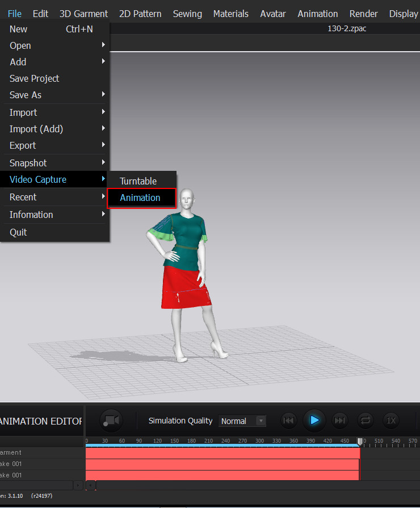Open the Avatar menu

pyautogui.click(x=272, y=14)
